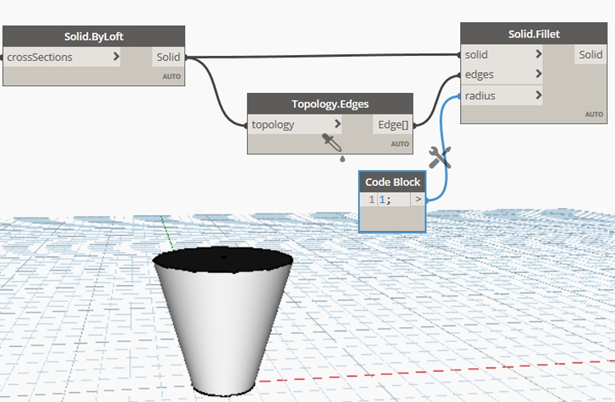Select the Topology.Edges node header
This screenshot has height=402, width=615.
[330, 104]
